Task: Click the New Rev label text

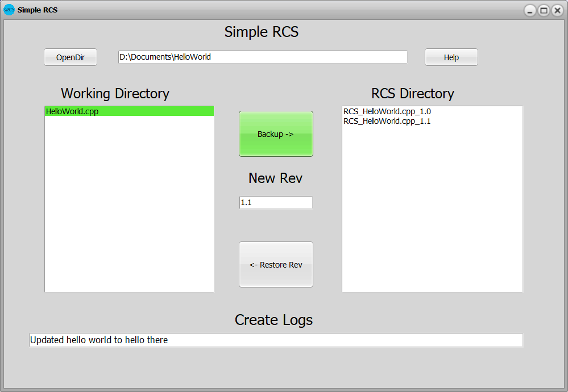Action: [x=275, y=178]
